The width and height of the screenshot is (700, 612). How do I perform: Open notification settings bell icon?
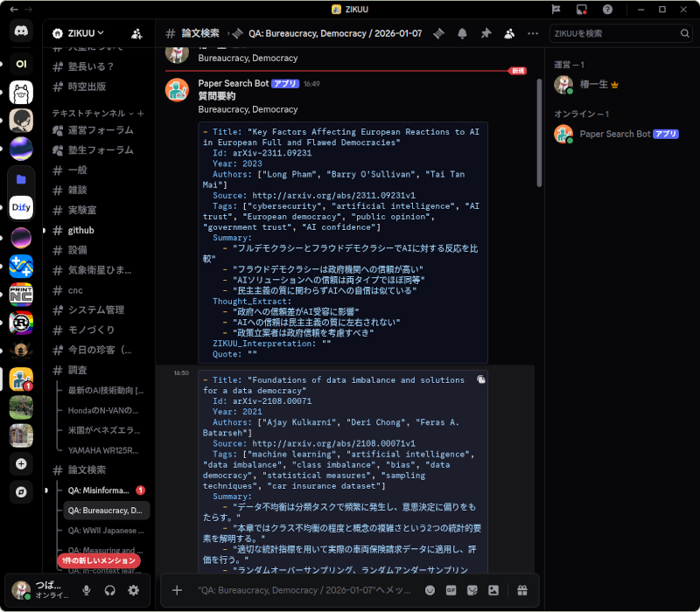[x=462, y=33]
